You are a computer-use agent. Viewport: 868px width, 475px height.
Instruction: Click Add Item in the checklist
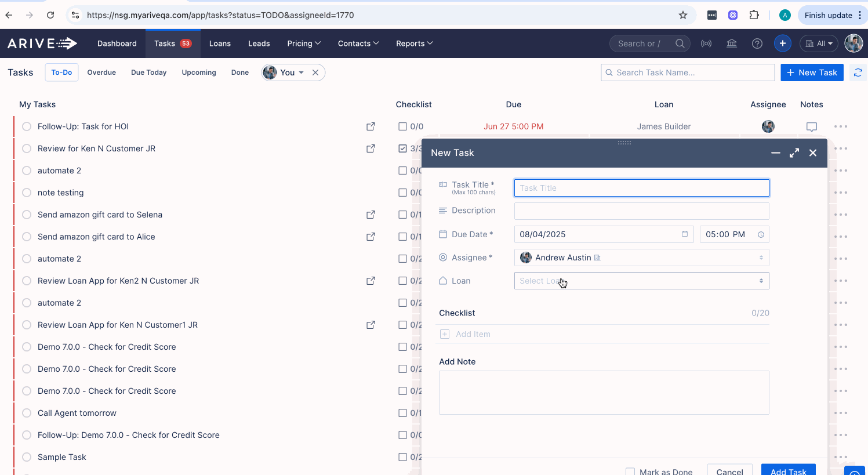(473, 334)
